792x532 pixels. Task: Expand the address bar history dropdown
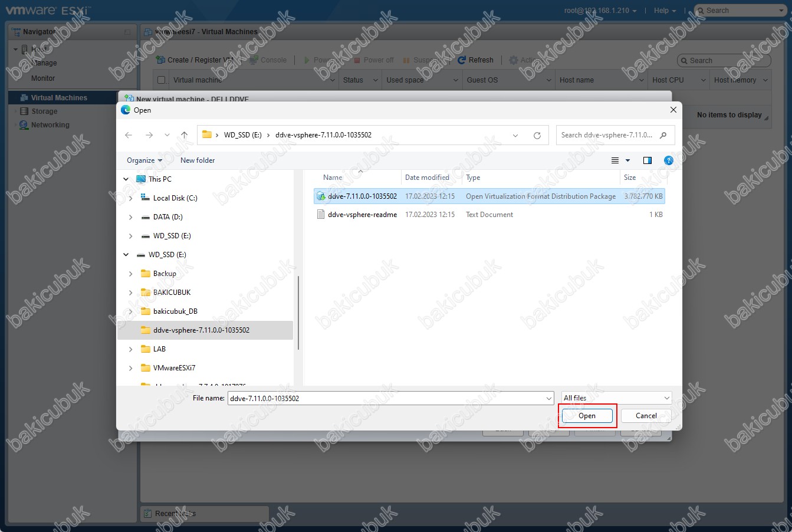[x=515, y=135]
